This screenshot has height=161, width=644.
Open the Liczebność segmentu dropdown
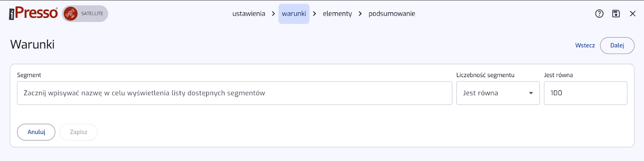coord(498,93)
